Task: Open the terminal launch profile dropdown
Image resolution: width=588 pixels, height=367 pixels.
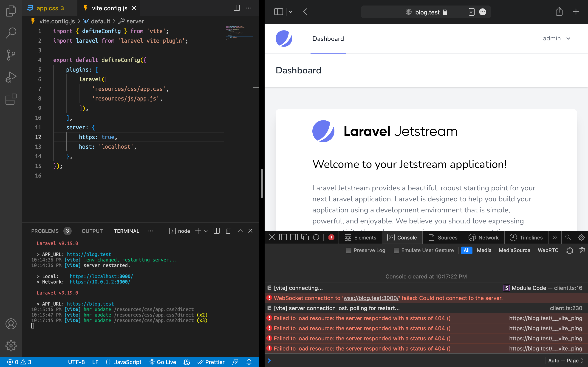Action: [x=206, y=231]
